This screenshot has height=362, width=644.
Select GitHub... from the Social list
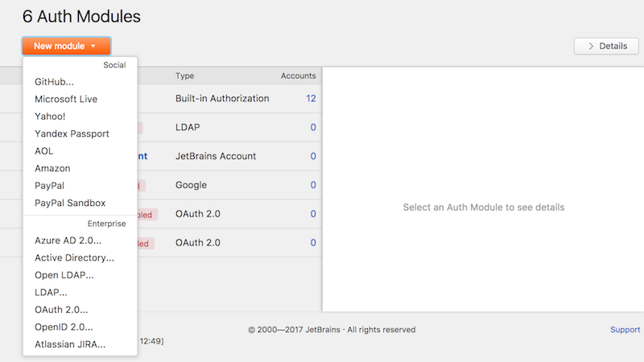coord(54,82)
